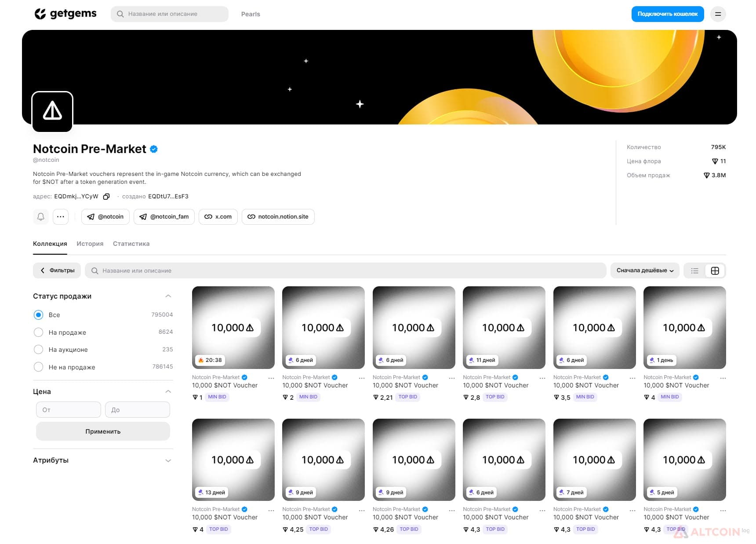The image size is (756, 544).
Task: Choose the "Не на продаже" radio option
Action: click(x=39, y=367)
